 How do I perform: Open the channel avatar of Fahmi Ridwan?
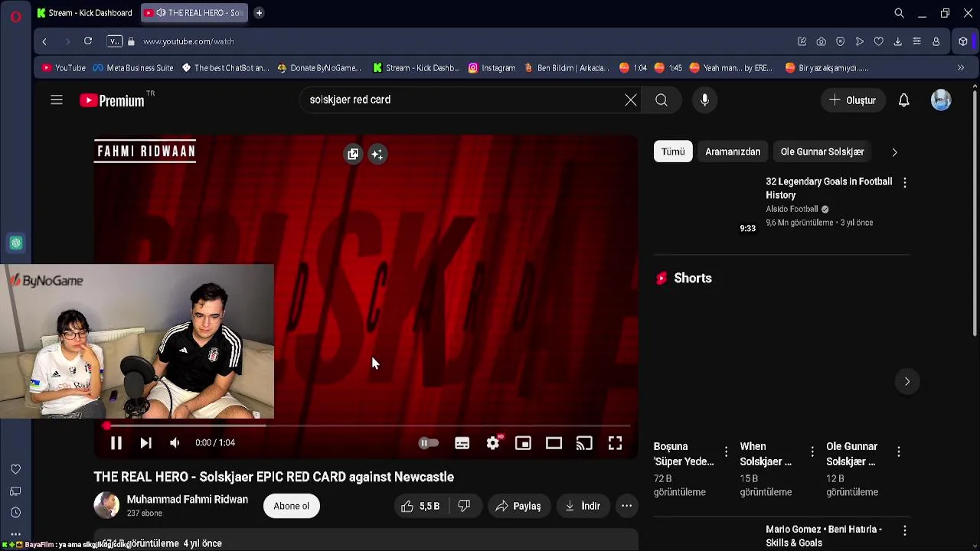(106, 505)
